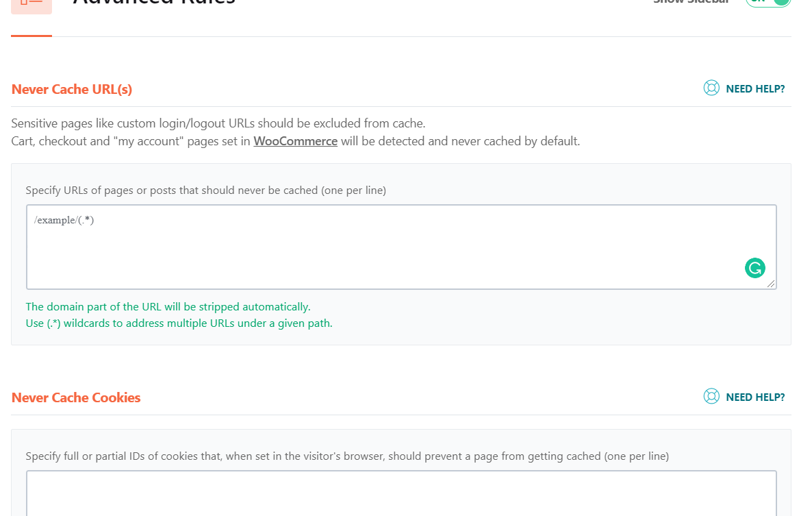Viewport: 812px width, 516px height.
Task: Click the Grammarly icon in the URL textarea
Action: [x=754, y=268]
